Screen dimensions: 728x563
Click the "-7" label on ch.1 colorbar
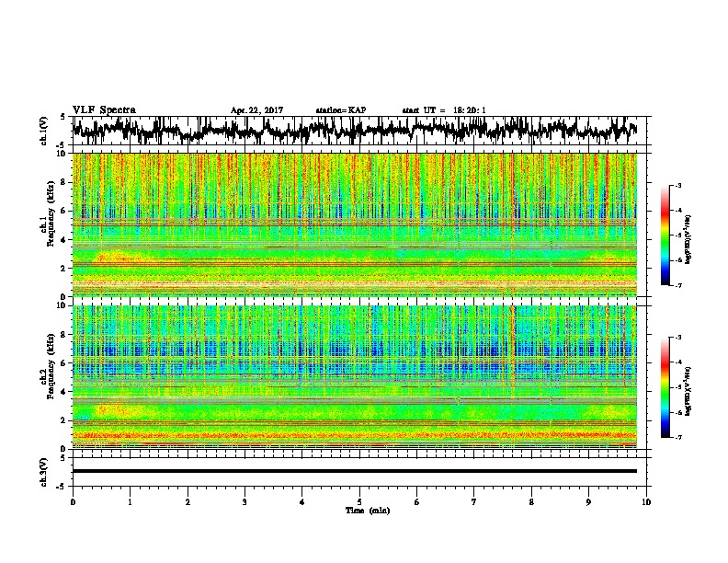(x=677, y=285)
